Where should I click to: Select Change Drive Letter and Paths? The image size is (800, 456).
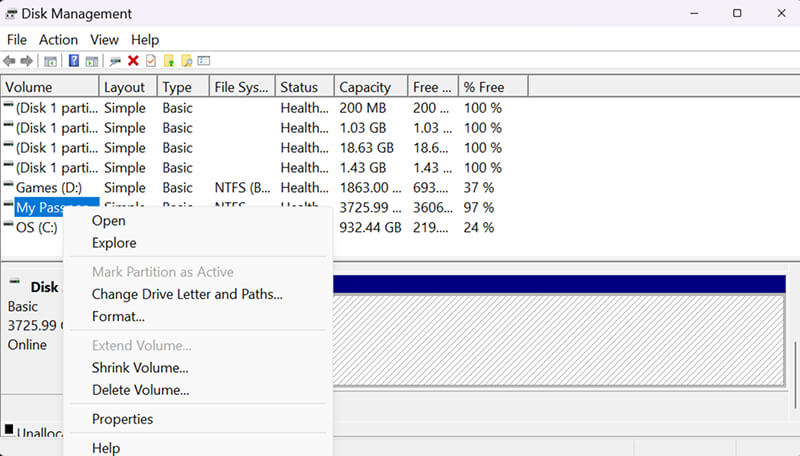198,294
